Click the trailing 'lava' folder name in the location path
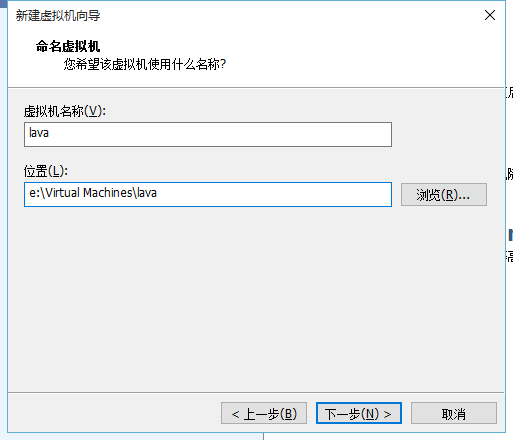This screenshot has width=513, height=440. (x=147, y=193)
